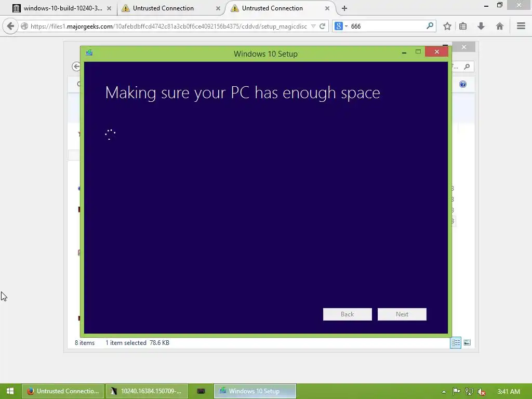Switch Explorer to details view icon
The height and width of the screenshot is (399, 532).
point(456,343)
